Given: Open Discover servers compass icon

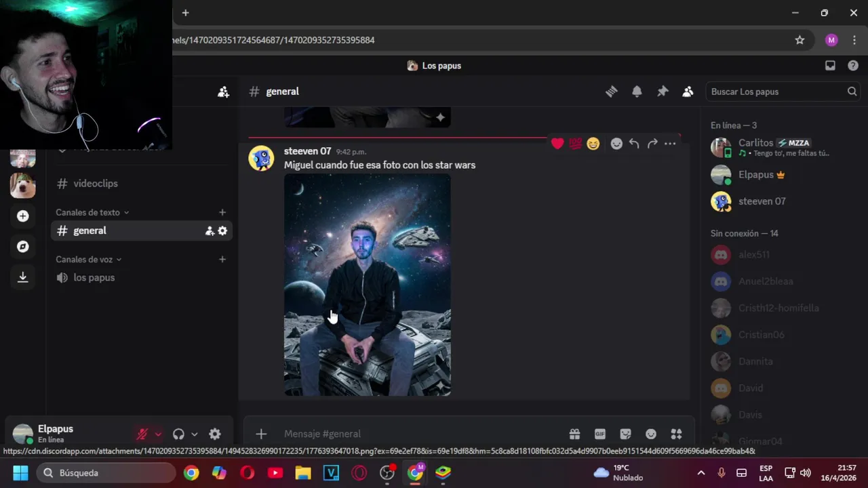Looking at the screenshot, I should 22,246.
